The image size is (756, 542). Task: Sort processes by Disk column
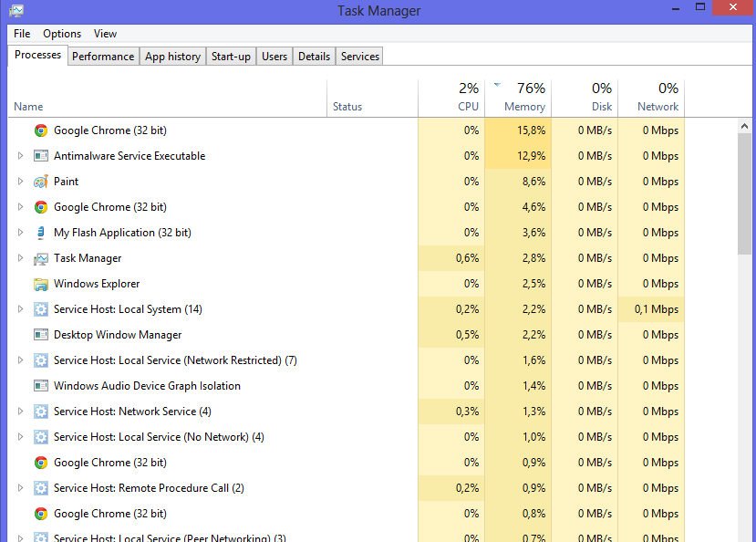tap(585, 99)
